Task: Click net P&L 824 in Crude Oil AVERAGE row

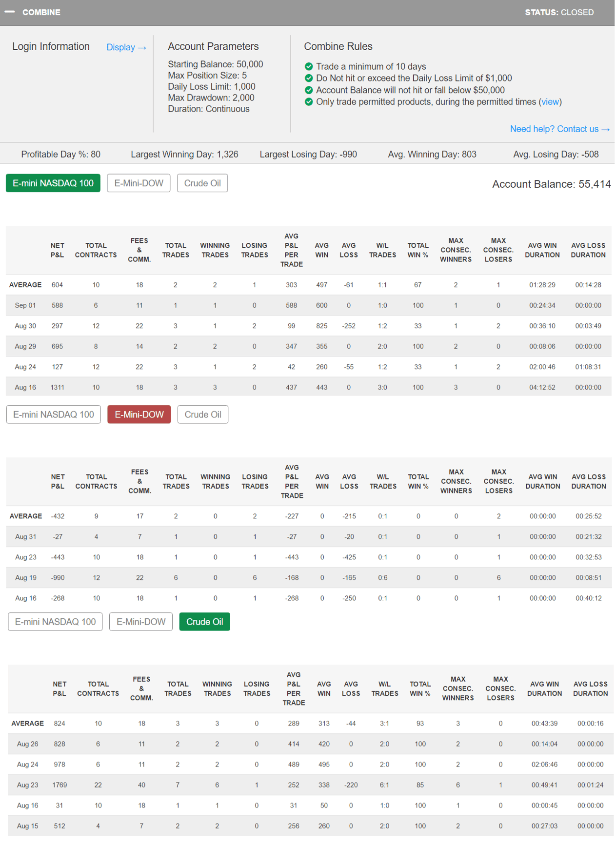Action: [x=60, y=723]
